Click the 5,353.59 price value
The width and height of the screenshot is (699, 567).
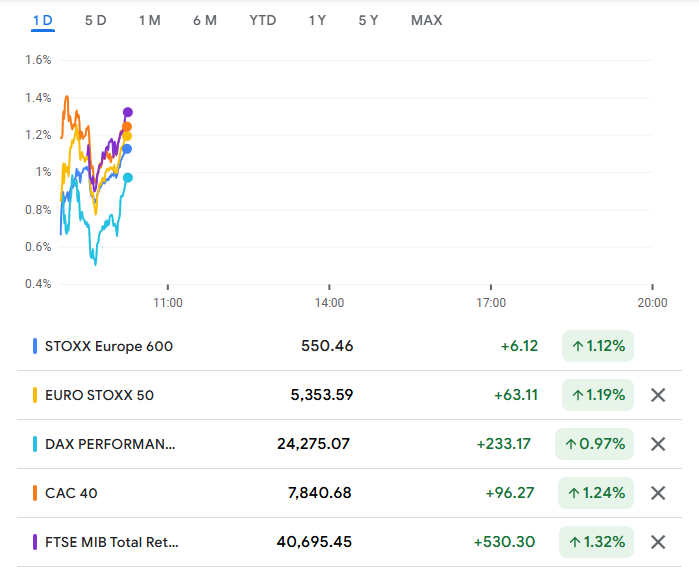(322, 395)
